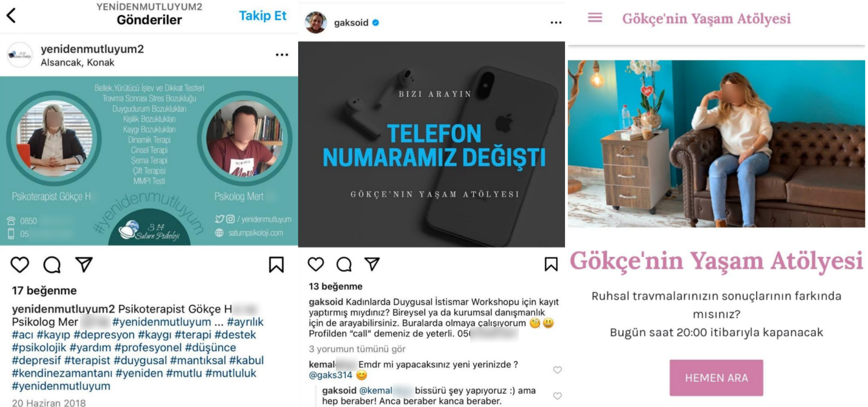Open the Gökçe'nin Yaşam Atölyesi header title
The height and width of the screenshot is (407, 868).
[x=706, y=19]
